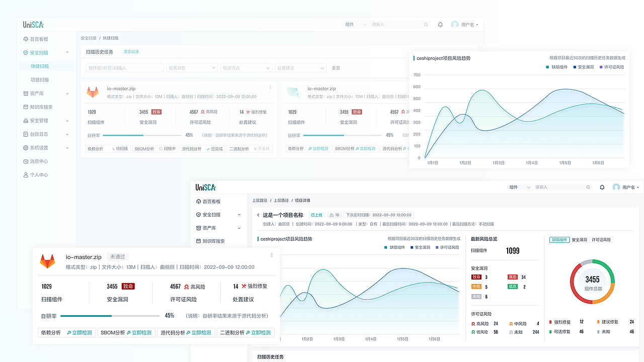The height and width of the screenshot is (362, 644).
Task: Open the 任务状态 filter dropdown
Action: [192, 68]
